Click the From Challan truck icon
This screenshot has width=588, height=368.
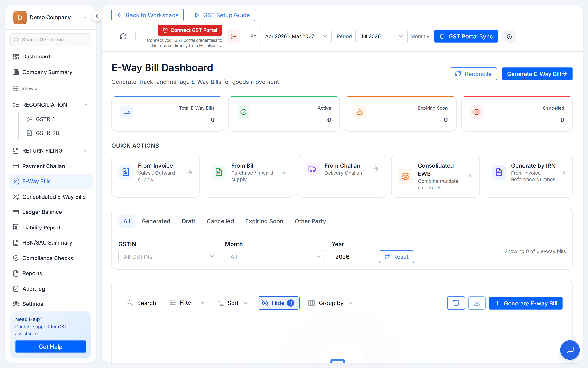pyautogui.click(x=312, y=169)
